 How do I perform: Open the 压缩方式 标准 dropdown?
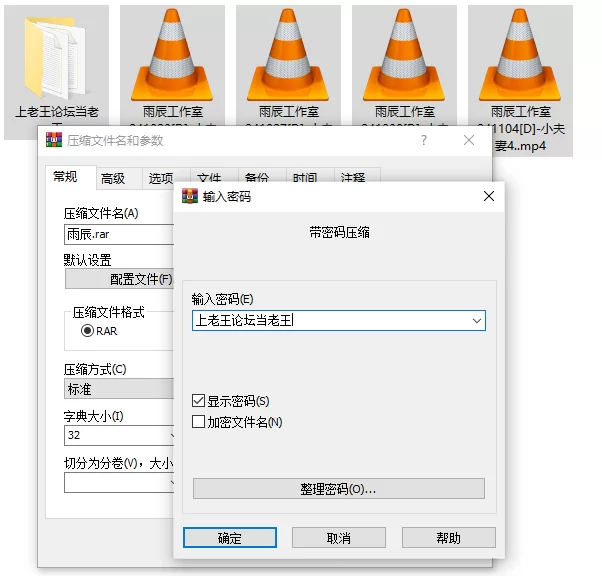119,389
